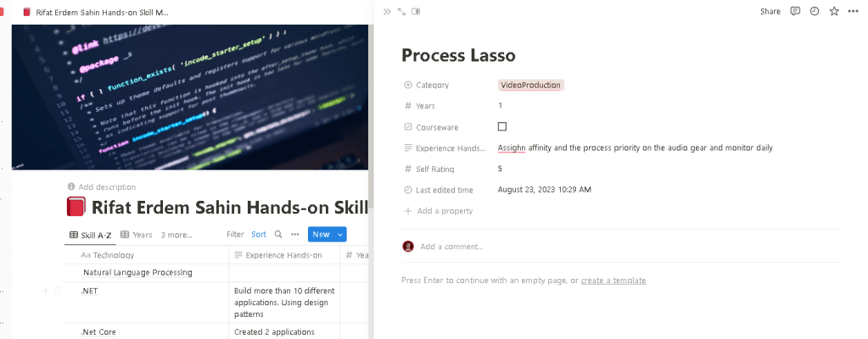Edit the Process Lasso page title
Viewport: 868px width, 339px height.
coord(458,55)
